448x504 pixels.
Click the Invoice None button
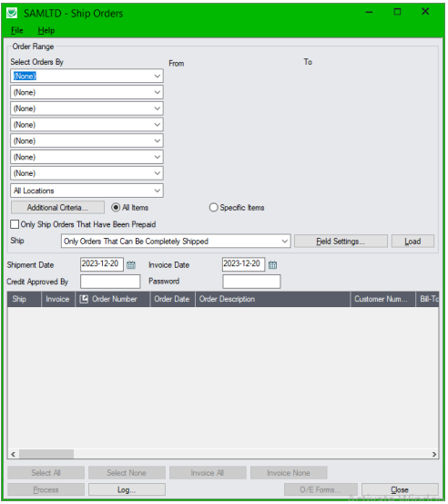tap(289, 473)
